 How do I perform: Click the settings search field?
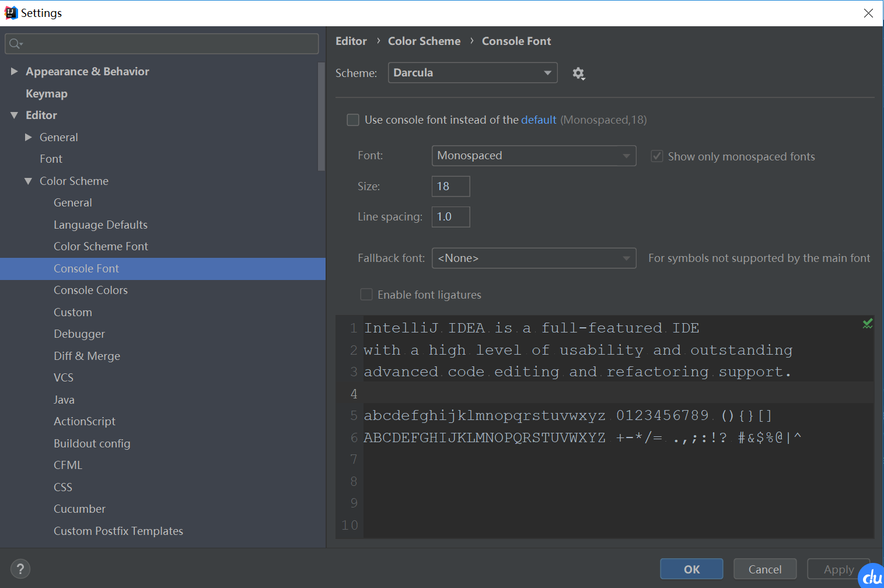click(x=162, y=44)
